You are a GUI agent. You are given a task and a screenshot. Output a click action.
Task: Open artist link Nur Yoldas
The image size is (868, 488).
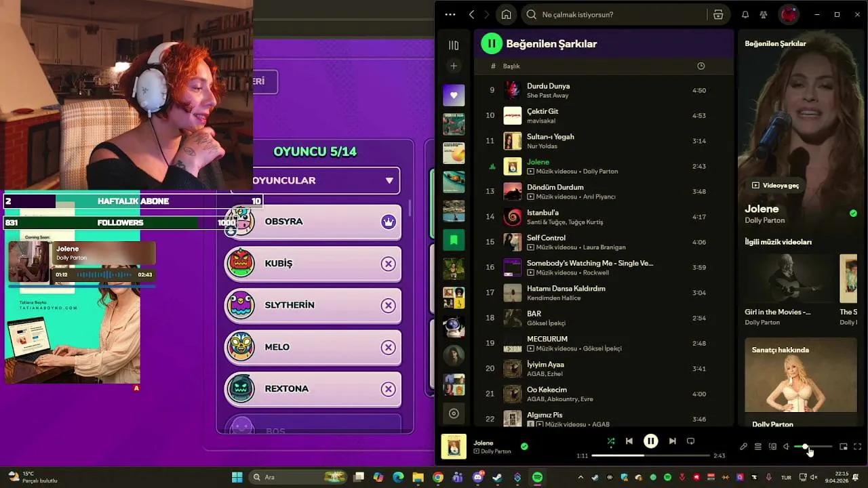(542, 146)
